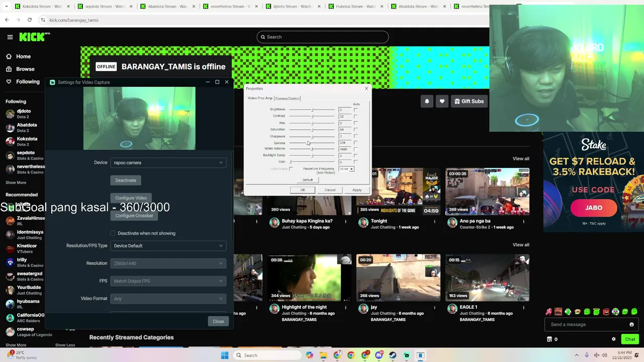Toggle Auto checkbox for White Balance

point(356,149)
